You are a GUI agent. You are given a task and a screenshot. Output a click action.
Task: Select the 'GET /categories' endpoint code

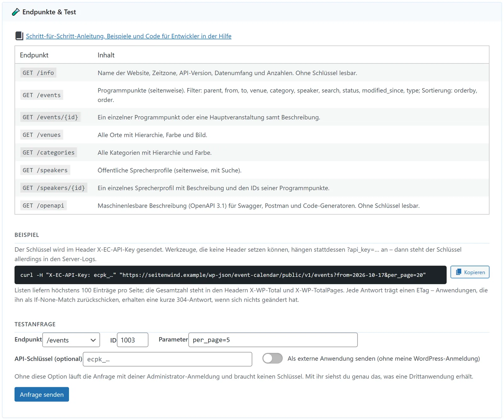coord(49,152)
